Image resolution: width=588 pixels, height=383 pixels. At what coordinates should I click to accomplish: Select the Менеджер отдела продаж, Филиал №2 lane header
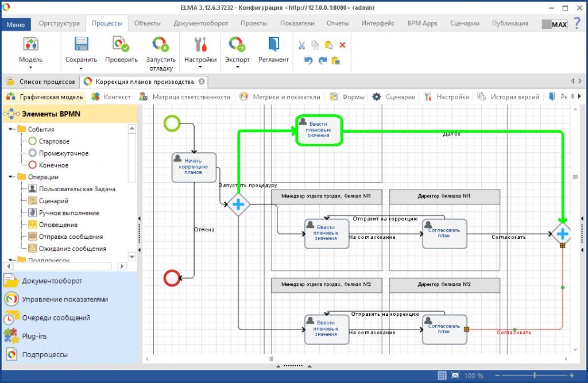[x=326, y=284]
